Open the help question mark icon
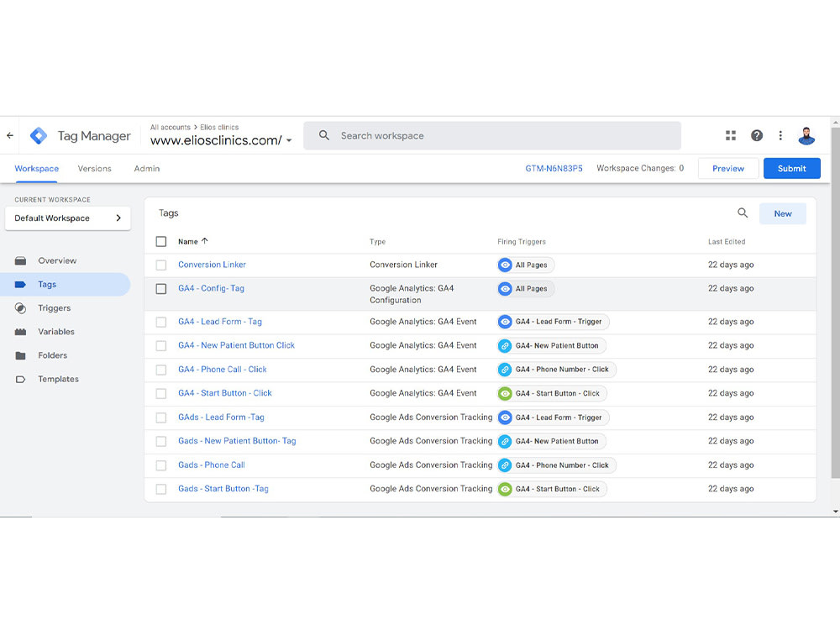The height and width of the screenshot is (630, 840). 757,135
